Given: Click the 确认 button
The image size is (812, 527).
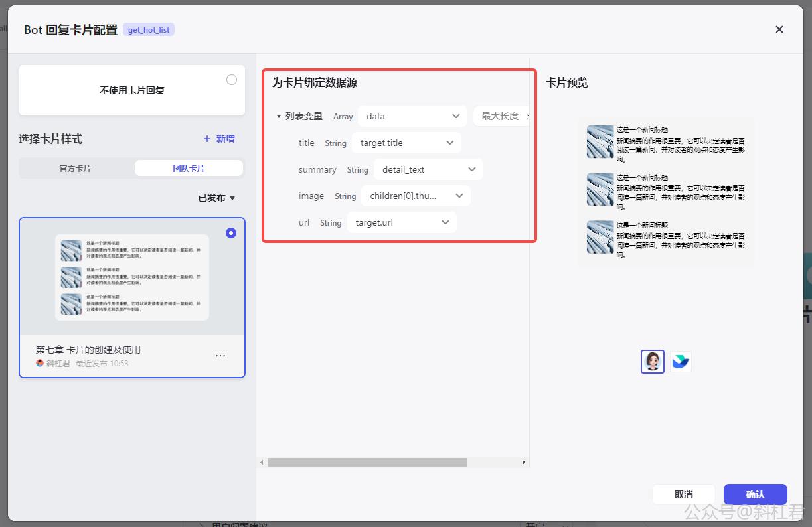Looking at the screenshot, I should (756, 494).
